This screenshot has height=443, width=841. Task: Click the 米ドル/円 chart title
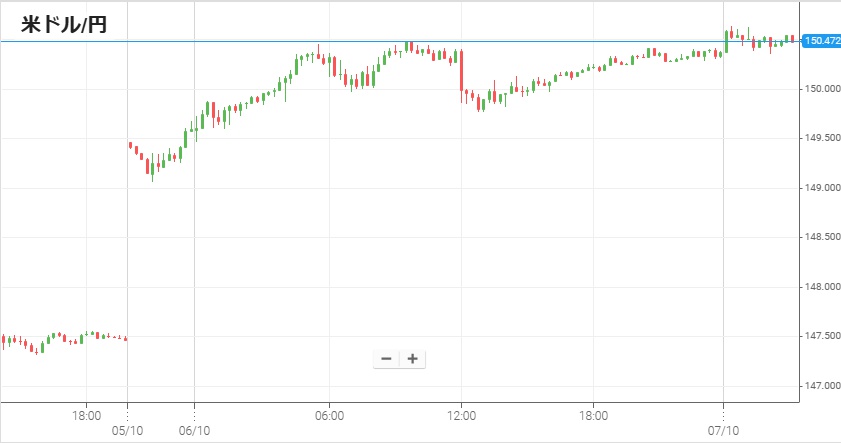[x=64, y=25]
